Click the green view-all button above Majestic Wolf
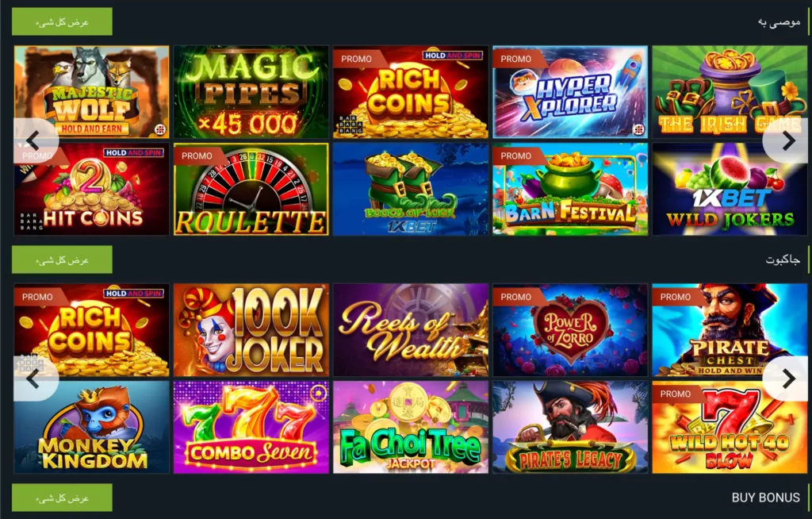This screenshot has height=519, width=812. coord(62,21)
